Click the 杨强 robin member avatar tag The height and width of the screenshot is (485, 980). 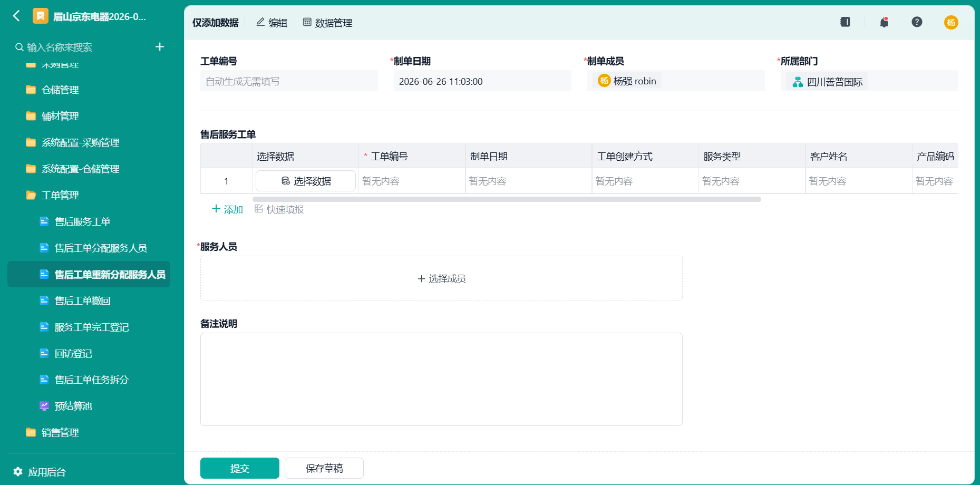[x=627, y=81]
